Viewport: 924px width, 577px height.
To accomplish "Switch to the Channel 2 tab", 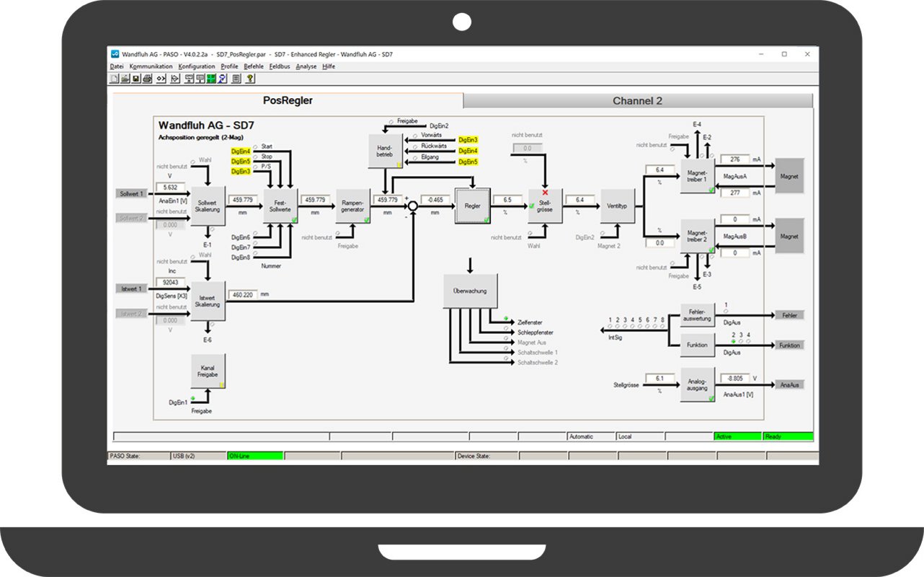I will pos(637,101).
